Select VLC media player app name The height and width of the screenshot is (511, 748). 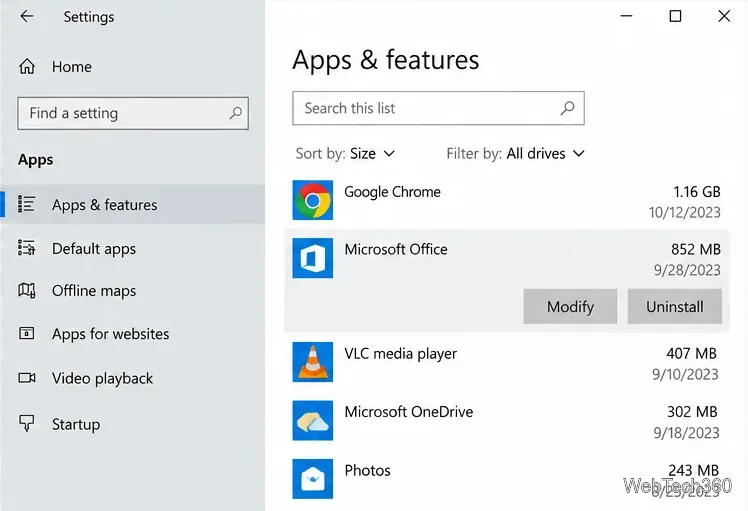tap(400, 354)
